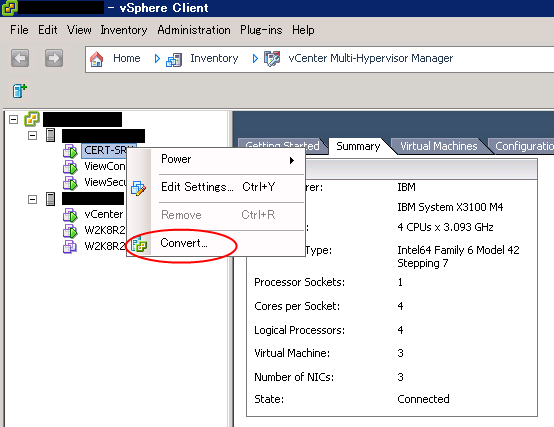Click the vCenter Multi-Hypervisor Manager icon
Viewport: 554px width, 427px height.
click(x=272, y=59)
